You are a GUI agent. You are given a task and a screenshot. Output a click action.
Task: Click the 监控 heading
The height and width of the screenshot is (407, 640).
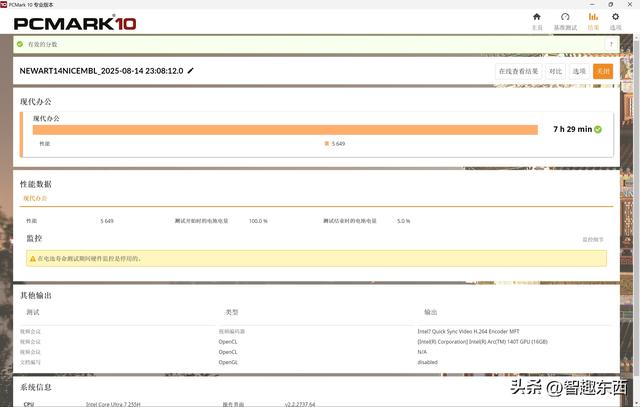click(34, 238)
